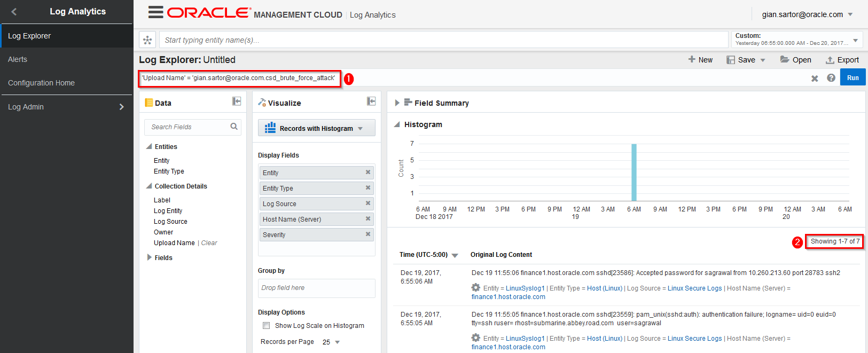Run the query
868x353 pixels.
pos(853,77)
